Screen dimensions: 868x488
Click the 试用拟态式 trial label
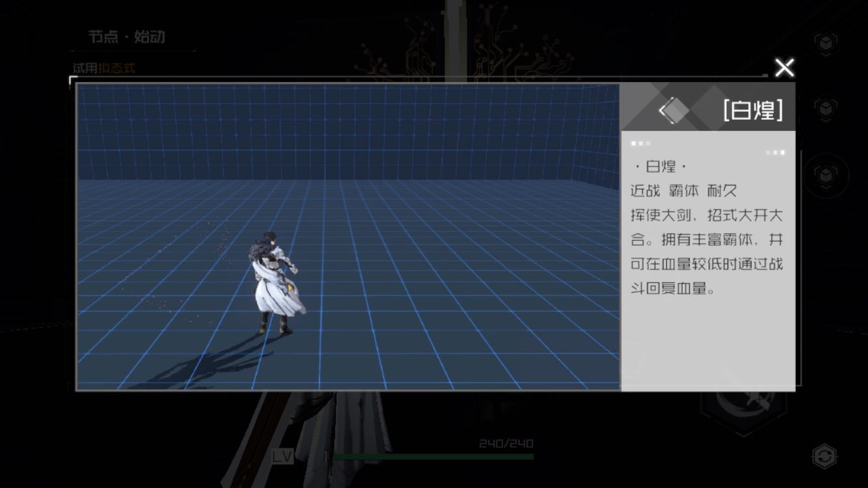click(104, 68)
